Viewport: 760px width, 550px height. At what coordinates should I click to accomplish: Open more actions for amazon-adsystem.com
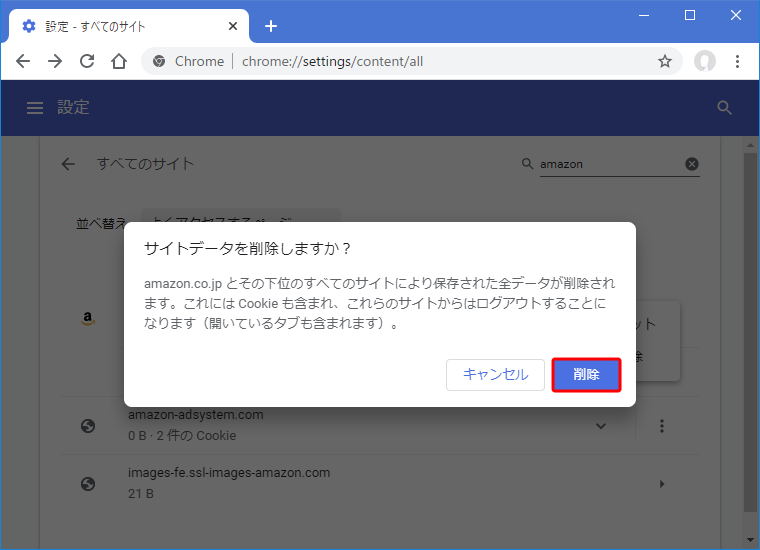tap(662, 426)
